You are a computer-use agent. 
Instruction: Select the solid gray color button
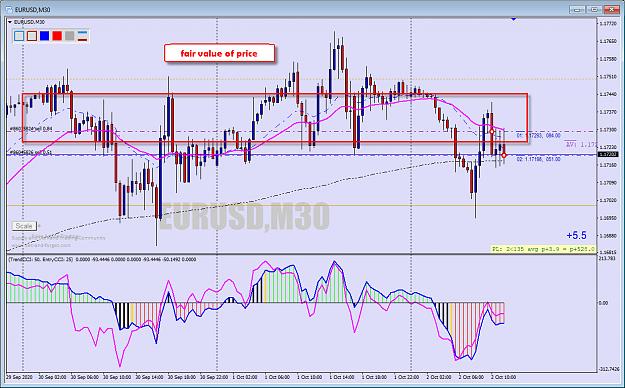[x=70, y=36]
